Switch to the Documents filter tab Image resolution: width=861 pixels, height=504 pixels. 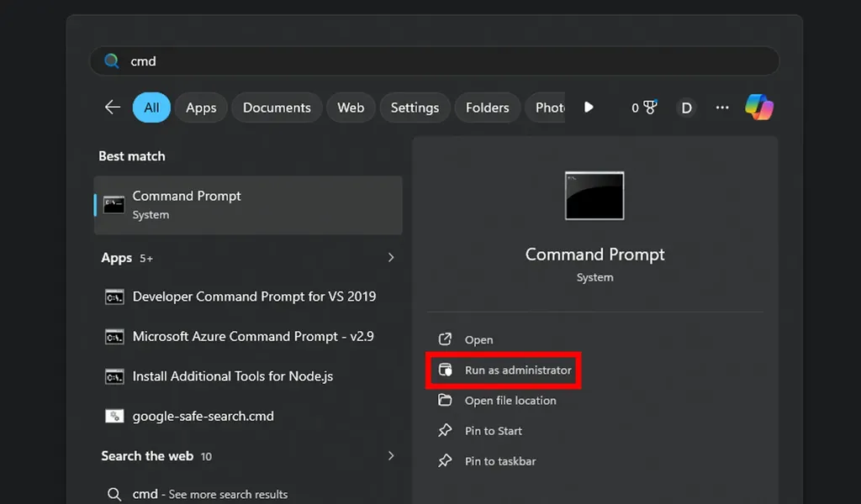click(277, 108)
